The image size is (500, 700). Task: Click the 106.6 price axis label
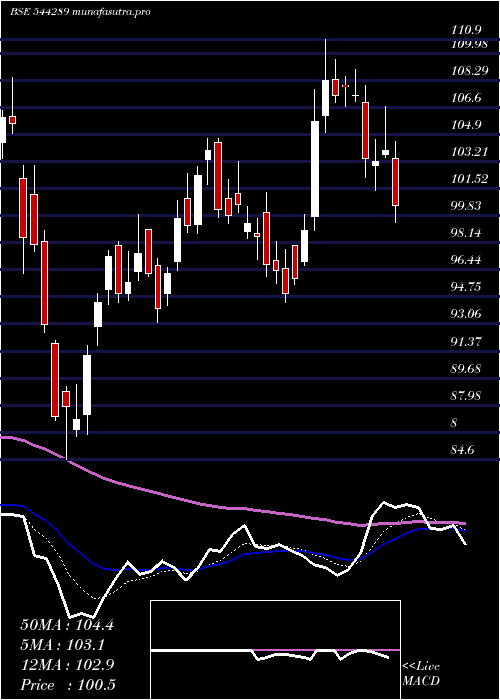(466, 98)
